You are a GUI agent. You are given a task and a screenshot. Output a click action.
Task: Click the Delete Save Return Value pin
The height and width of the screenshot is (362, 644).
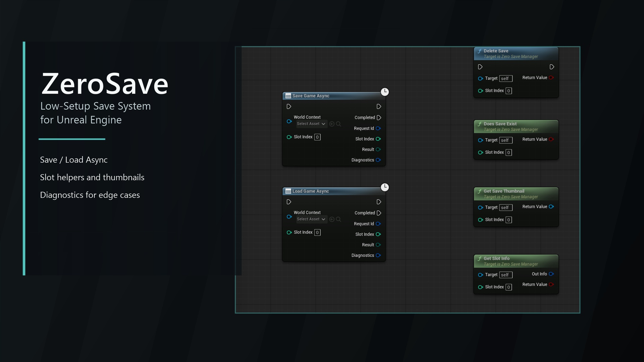(551, 78)
